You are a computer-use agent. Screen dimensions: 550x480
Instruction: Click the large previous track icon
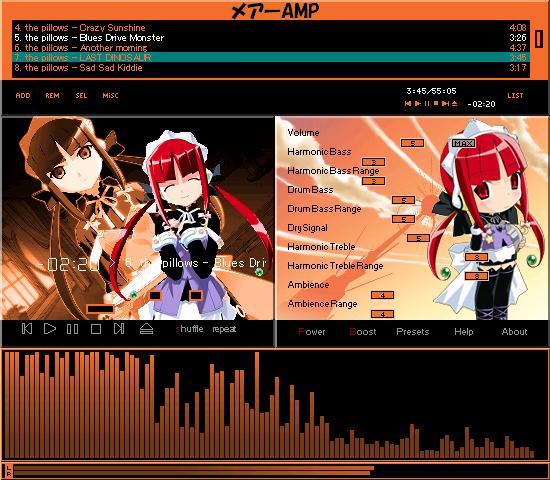pos(27,329)
